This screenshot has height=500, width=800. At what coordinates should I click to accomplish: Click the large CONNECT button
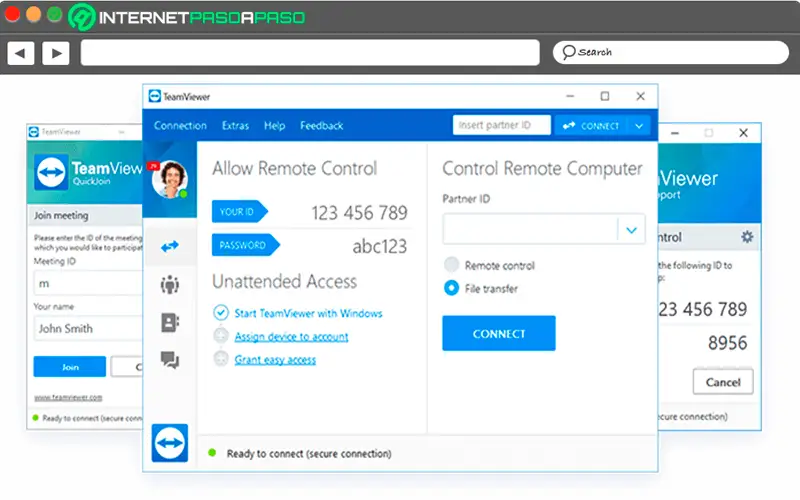[498, 333]
